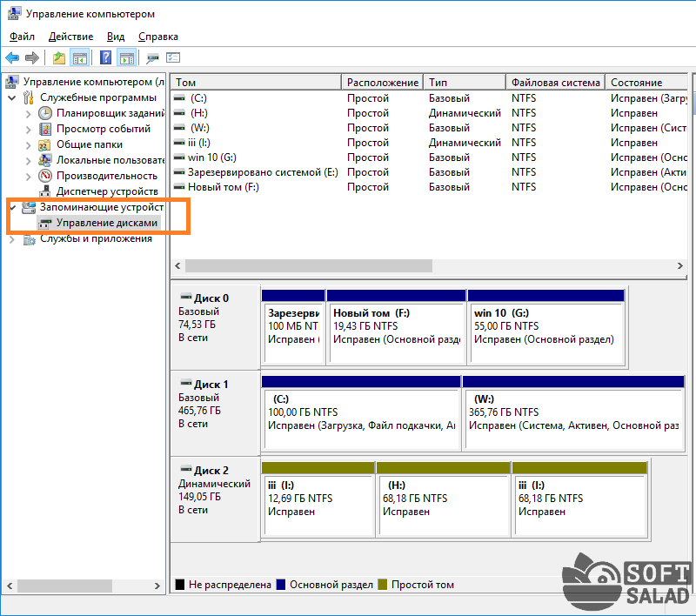Click the Disk 1 drive icon
Image resolution: width=696 pixels, height=616 pixels.
tap(186, 383)
